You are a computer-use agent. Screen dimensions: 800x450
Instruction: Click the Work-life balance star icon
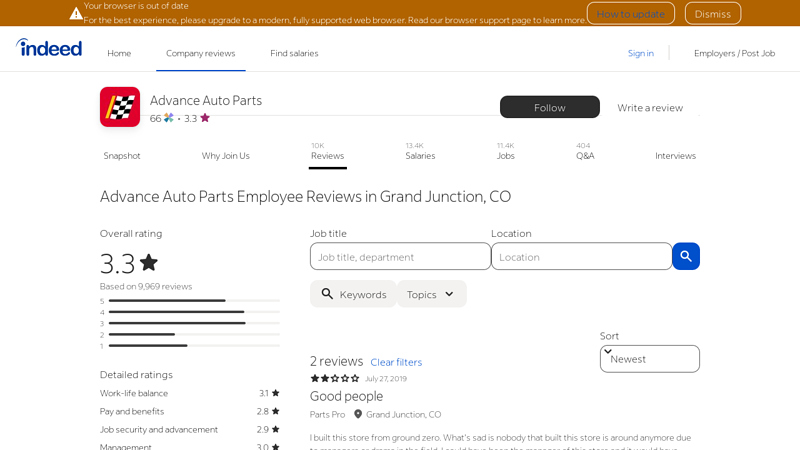[276, 393]
